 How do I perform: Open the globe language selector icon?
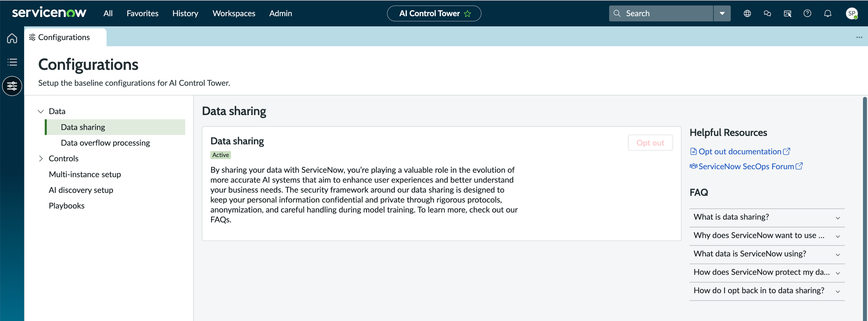[747, 14]
